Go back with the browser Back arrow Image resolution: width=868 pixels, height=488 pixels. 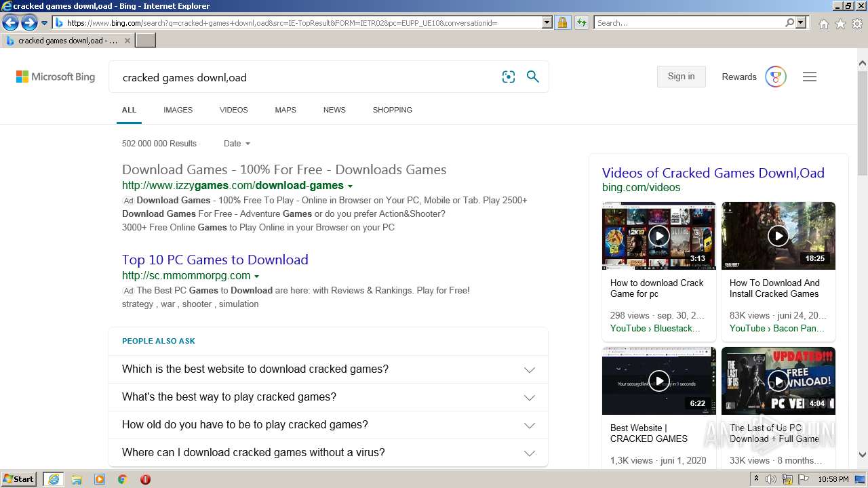[x=10, y=23]
